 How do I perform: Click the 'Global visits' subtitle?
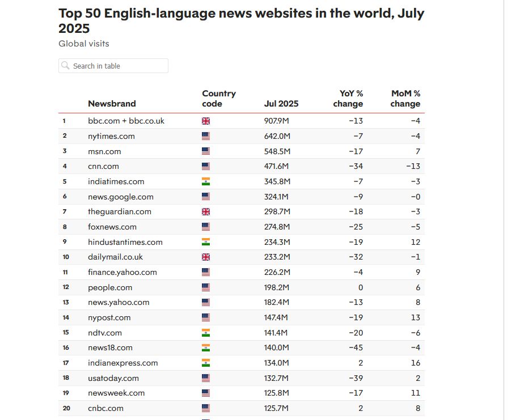(84, 44)
